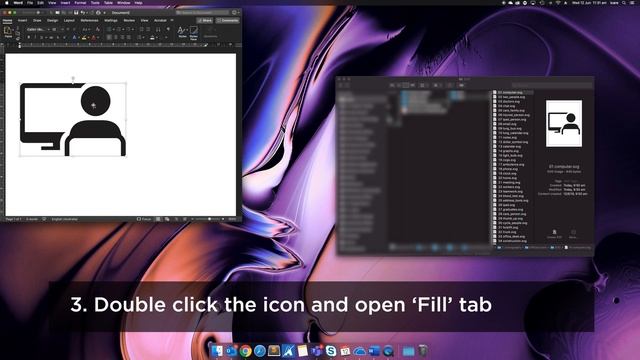The image size is (640, 360).
Task: Open the Tools menu in menu bar
Action: [x=95, y=3]
